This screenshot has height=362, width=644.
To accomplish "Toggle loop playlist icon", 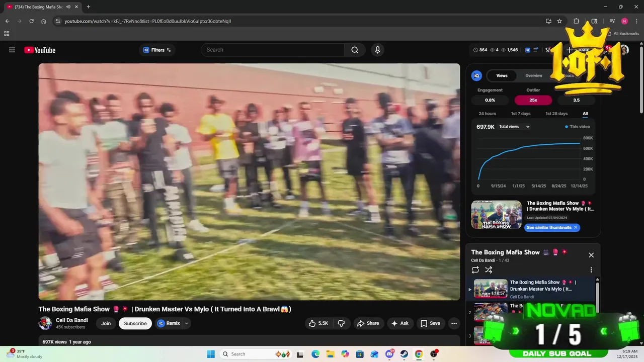I will tap(475, 270).
